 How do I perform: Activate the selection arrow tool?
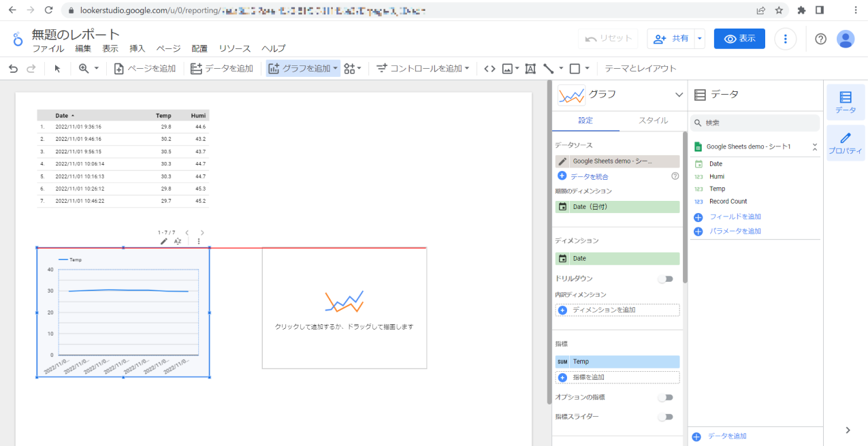(57, 68)
